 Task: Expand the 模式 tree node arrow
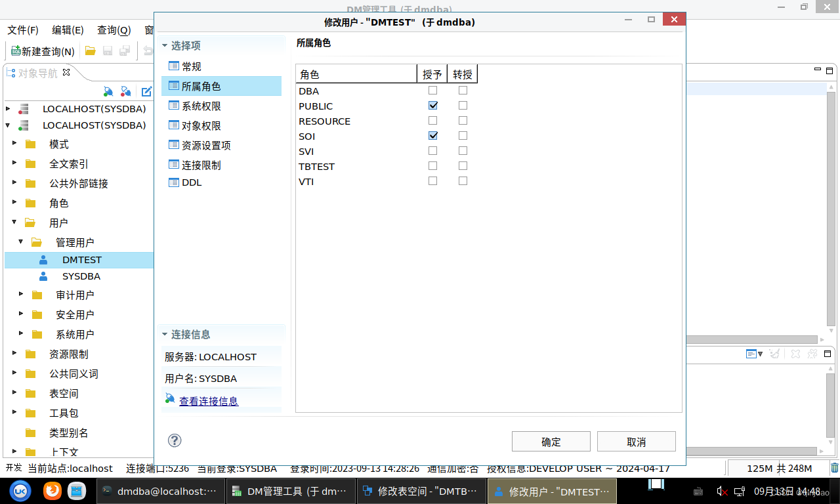point(14,143)
